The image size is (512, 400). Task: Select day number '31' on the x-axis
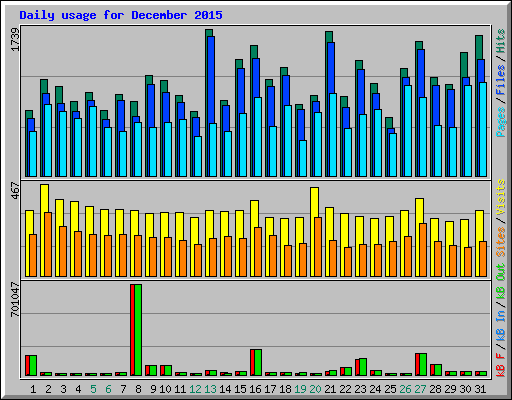[480, 389]
